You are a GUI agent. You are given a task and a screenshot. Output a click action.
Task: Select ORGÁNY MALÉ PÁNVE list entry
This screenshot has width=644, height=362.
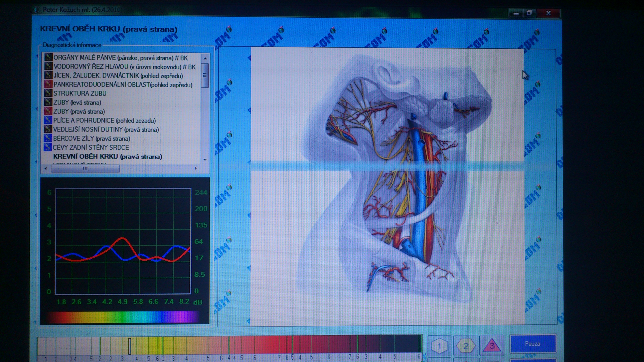121,58
